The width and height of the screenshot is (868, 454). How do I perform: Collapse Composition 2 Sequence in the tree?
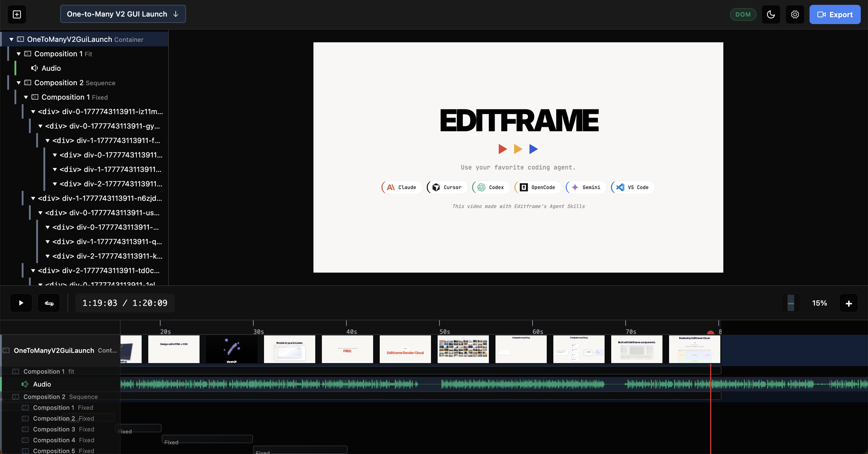18,83
